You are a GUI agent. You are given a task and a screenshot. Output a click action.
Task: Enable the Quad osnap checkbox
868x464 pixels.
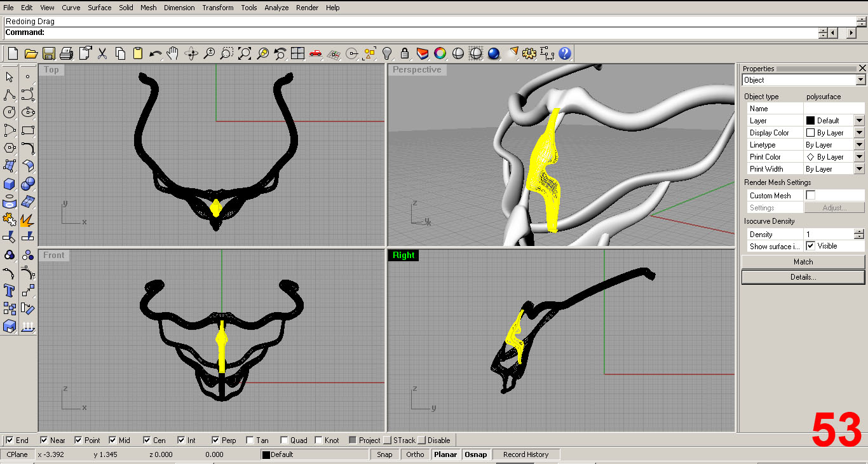tap(284, 440)
